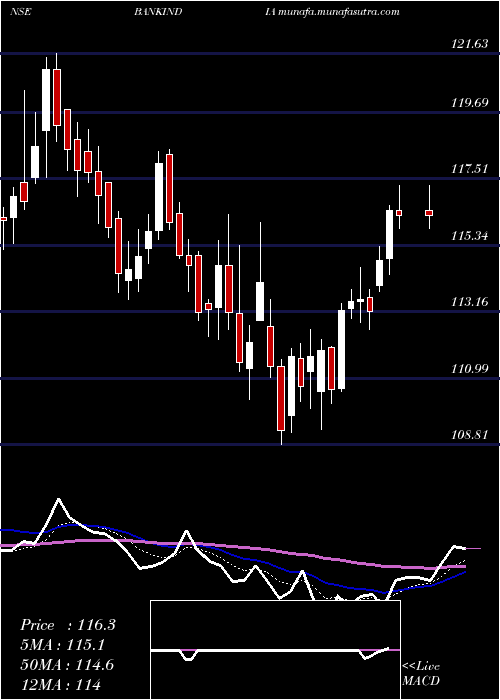This screenshot has height=700, width=500.
Task: Click the Price : 116.3 readout
Action: tap(68, 625)
